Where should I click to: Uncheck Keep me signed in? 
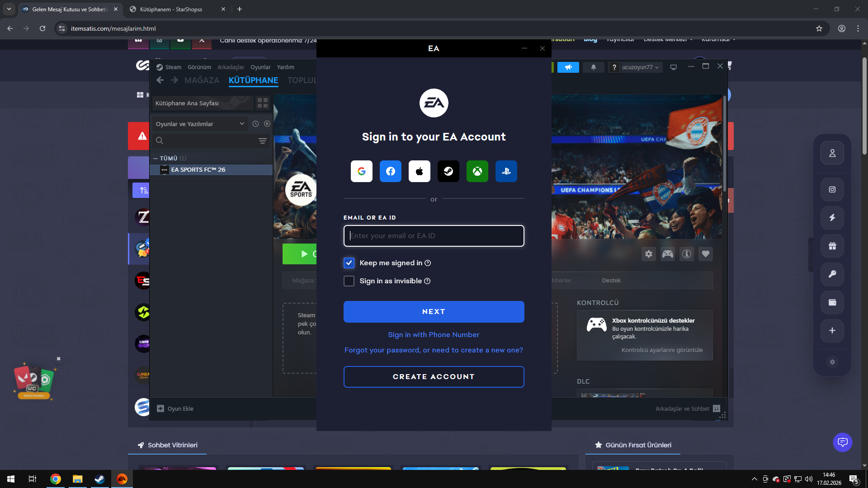349,263
